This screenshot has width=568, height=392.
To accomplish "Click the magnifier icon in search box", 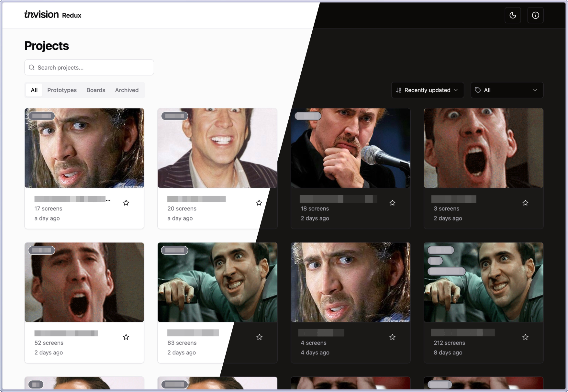I will 32,67.
